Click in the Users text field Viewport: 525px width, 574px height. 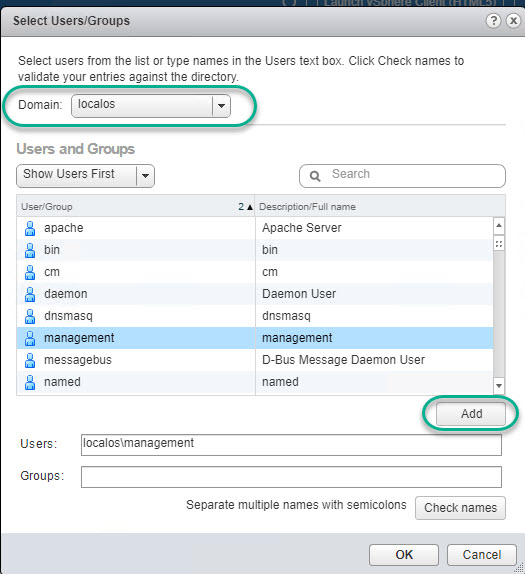(x=291, y=445)
